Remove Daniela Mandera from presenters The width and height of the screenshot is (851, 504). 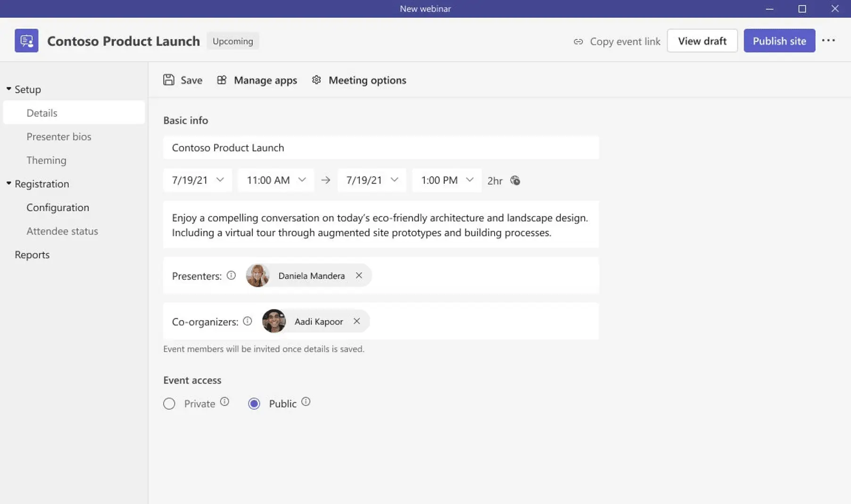[x=359, y=275]
